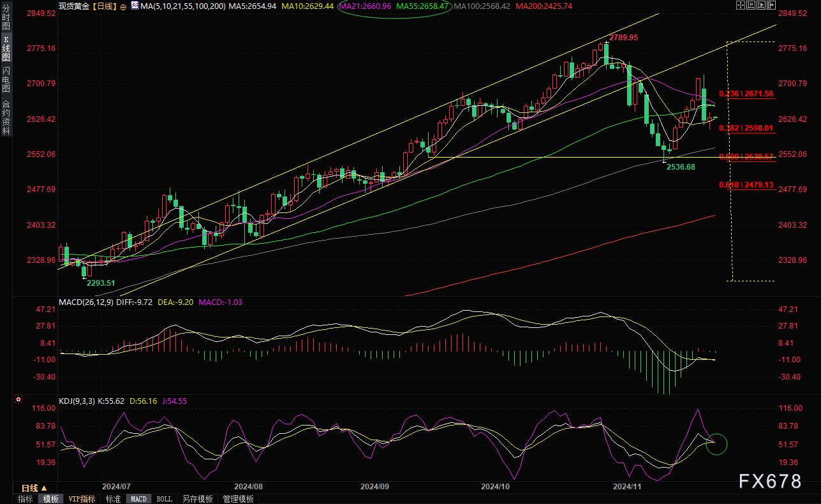Click the 管理模板 button
Screen dimensions: 821x504
(238, 499)
